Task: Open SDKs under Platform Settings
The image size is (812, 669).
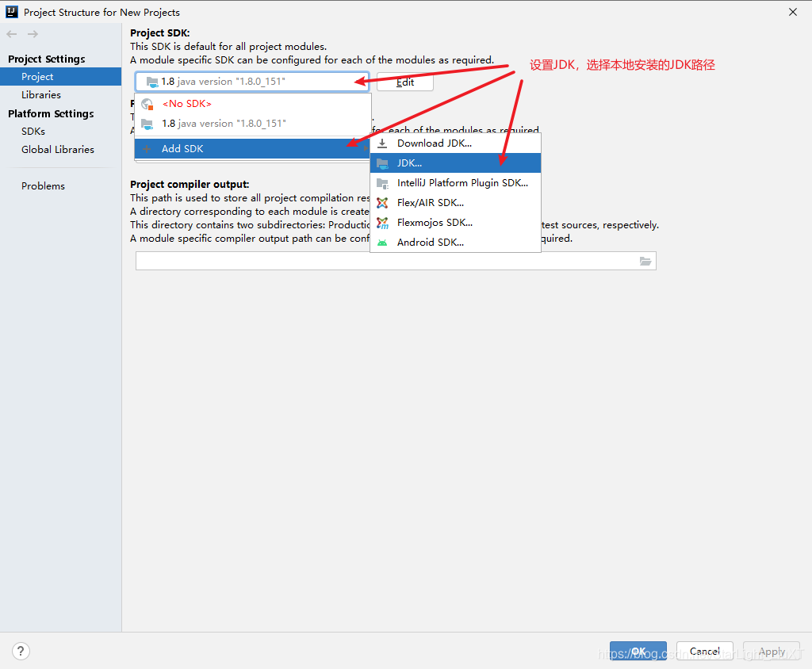Action: [33, 132]
